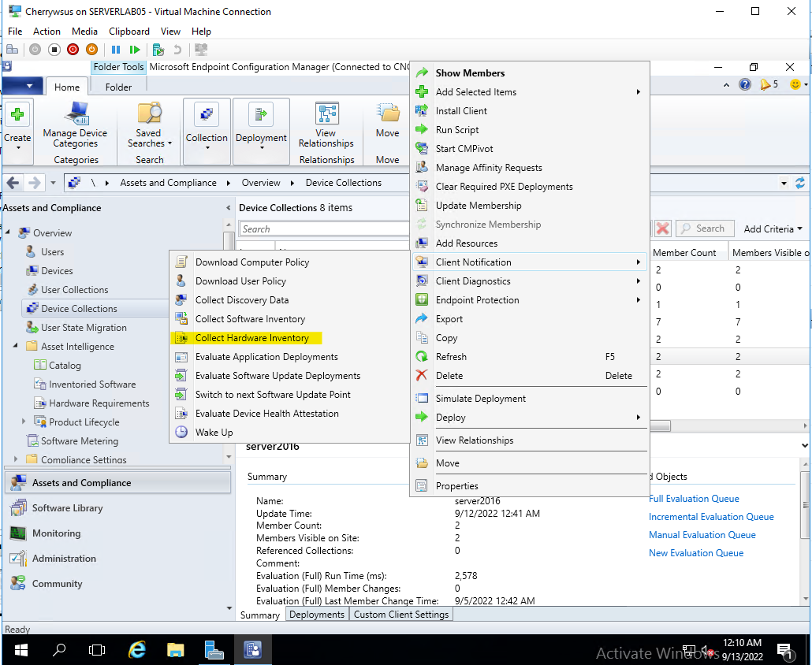812x665 pixels.
Task: Click the navigation back arrow
Action: (13, 183)
